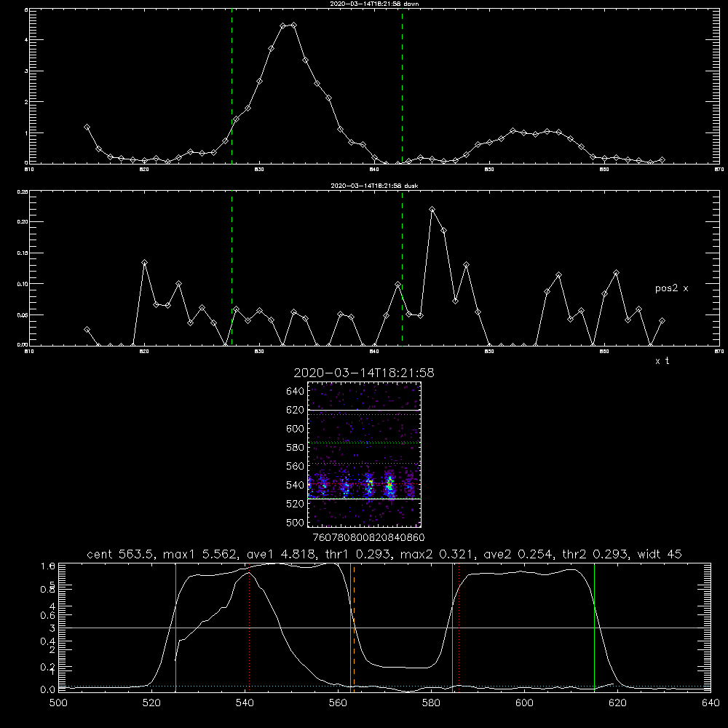Select the 'widt 45' value
Viewport: 728px width, 728px height.
click(660, 554)
